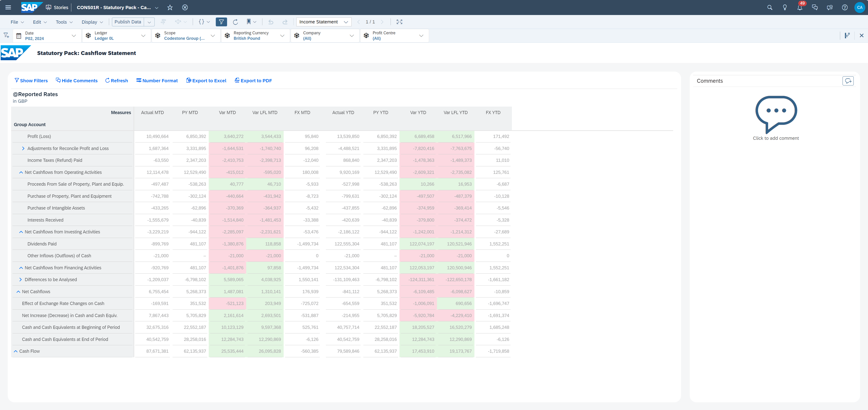Open the Edit menu
Viewport: 868px width, 410px height.
40,22
